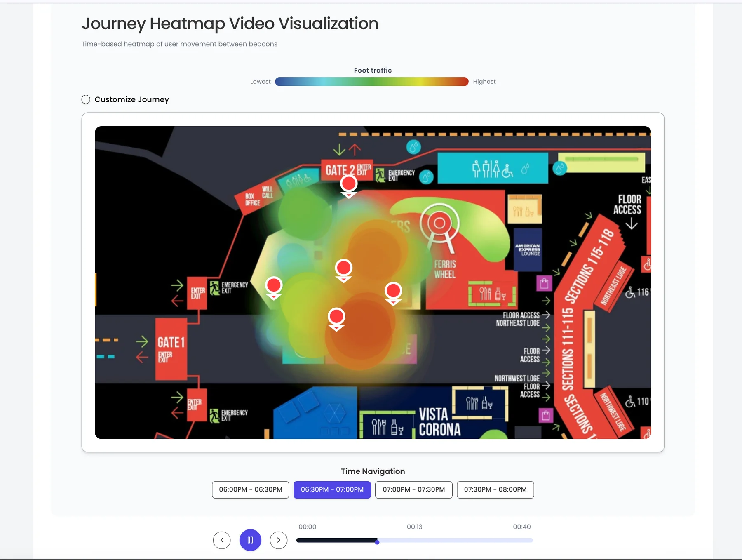Click the Journey Heatmap Video Visualization heading
The image size is (742, 560).
click(230, 24)
